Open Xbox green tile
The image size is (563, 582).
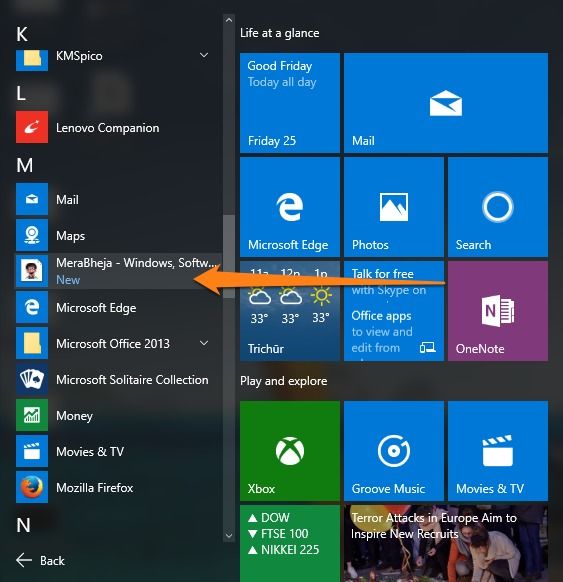290,451
